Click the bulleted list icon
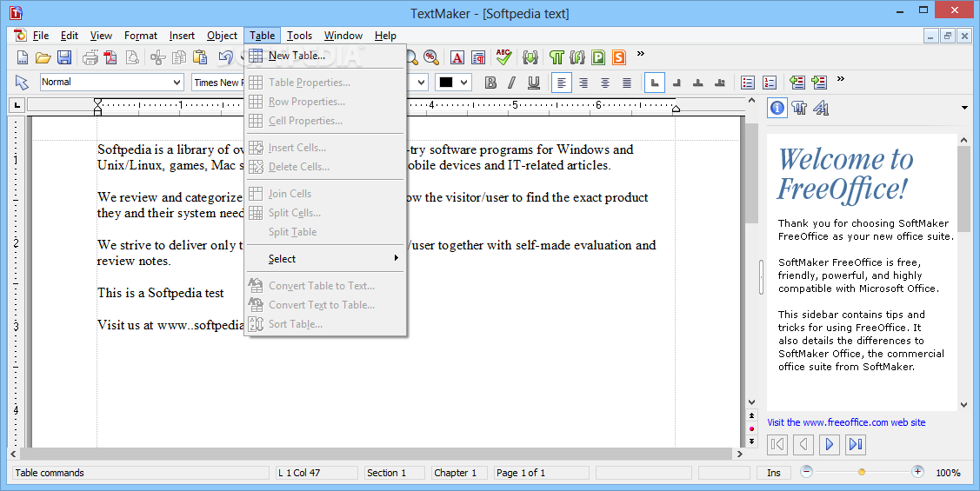 tap(748, 83)
